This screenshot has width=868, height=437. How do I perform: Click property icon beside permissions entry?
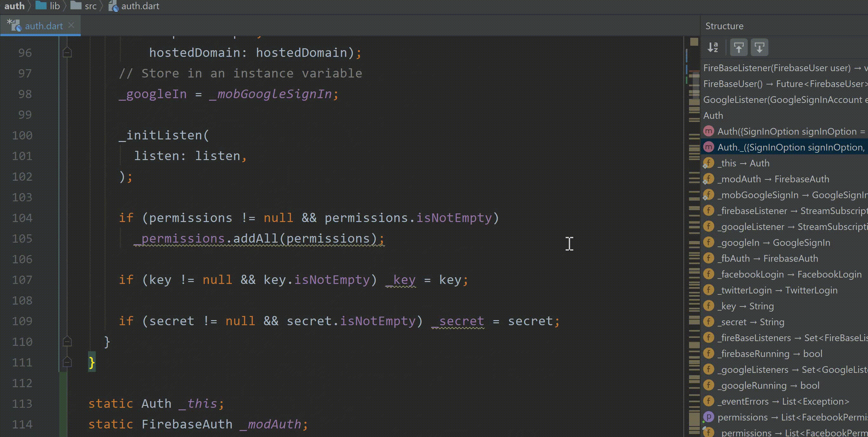709,417
